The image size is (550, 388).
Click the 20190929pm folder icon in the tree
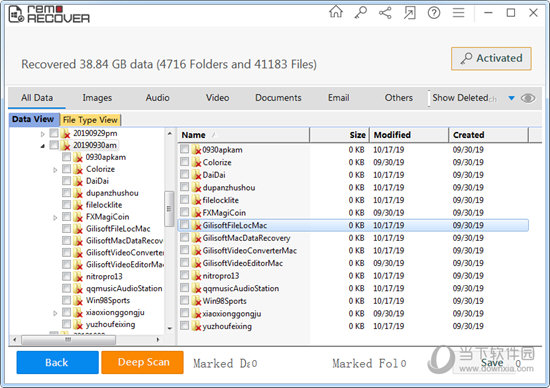65,133
